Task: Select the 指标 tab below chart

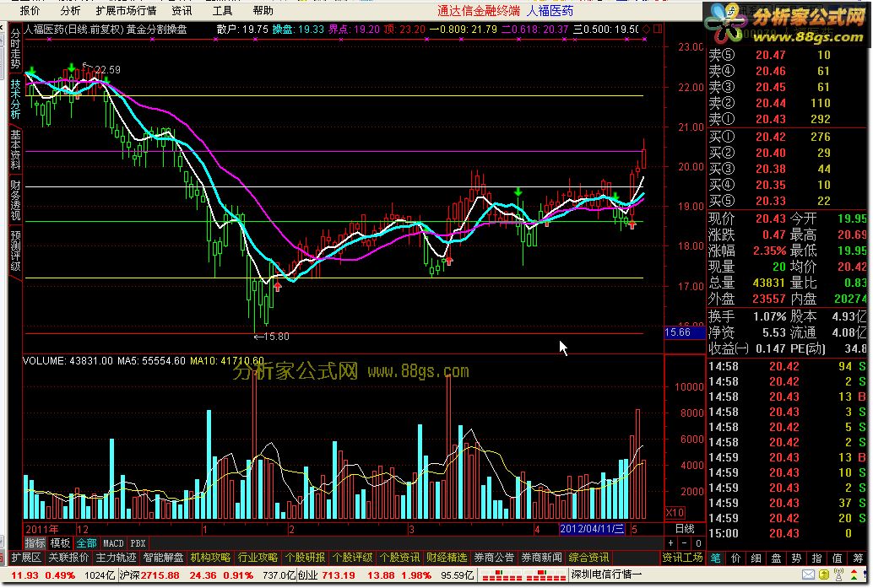Action: pyautogui.click(x=35, y=543)
